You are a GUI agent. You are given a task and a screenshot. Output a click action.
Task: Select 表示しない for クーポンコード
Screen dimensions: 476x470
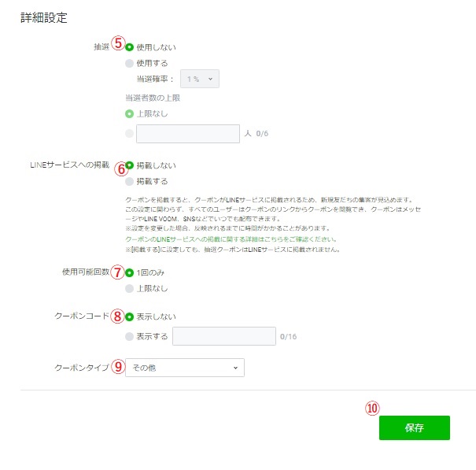(129, 317)
